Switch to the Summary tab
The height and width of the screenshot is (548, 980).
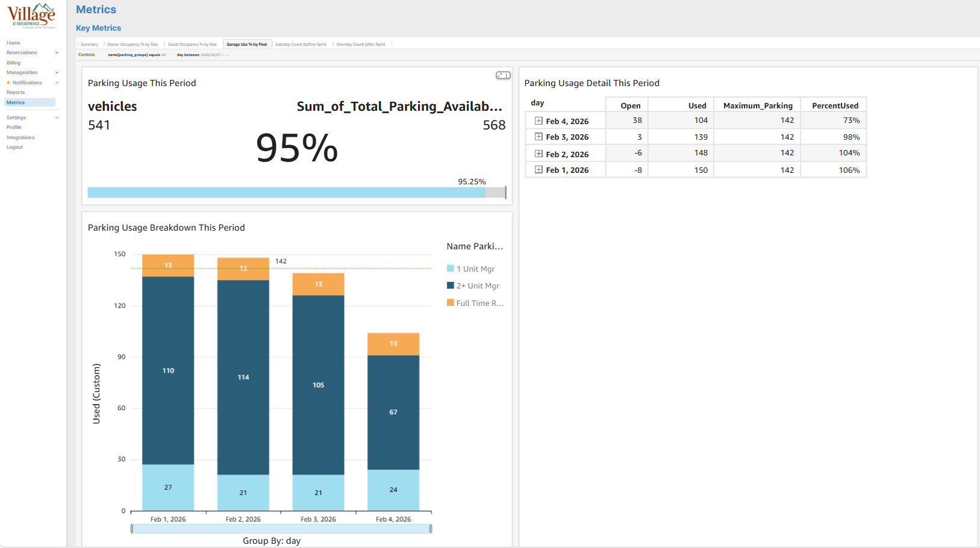click(90, 45)
